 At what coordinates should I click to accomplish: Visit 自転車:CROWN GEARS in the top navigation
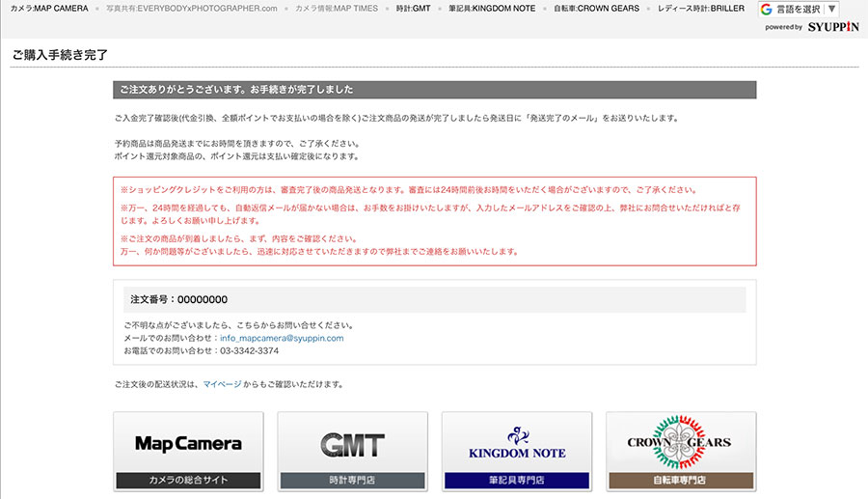click(x=596, y=9)
